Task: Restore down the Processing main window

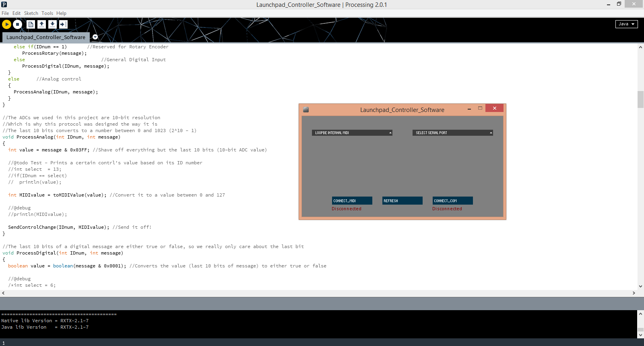Action: click(x=619, y=4)
